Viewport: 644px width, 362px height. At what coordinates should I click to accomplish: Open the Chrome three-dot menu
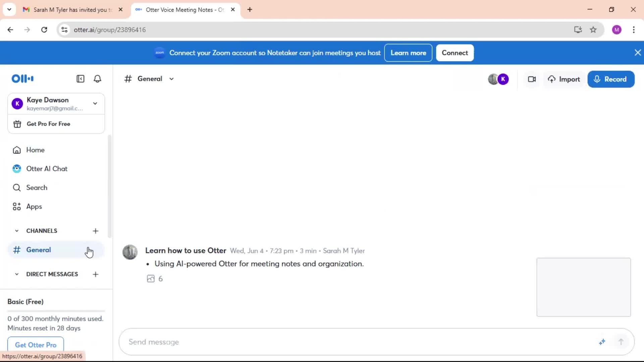(x=634, y=30)
